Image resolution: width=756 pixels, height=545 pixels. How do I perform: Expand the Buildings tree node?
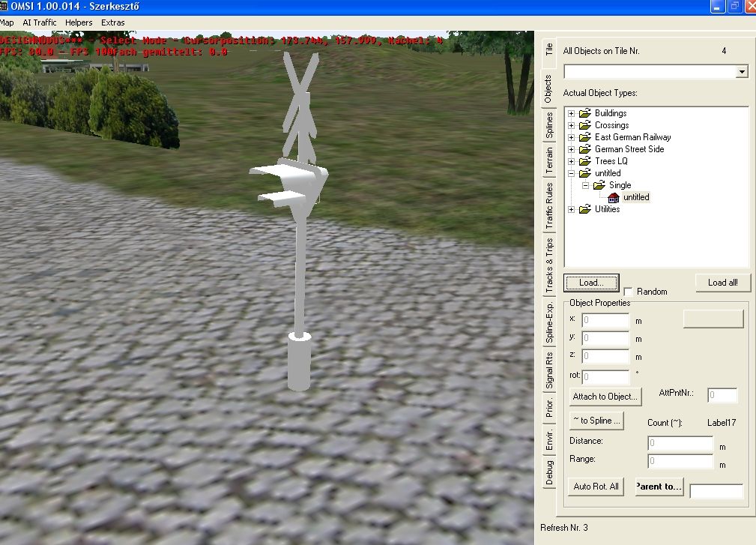click(x=572, y=114)
